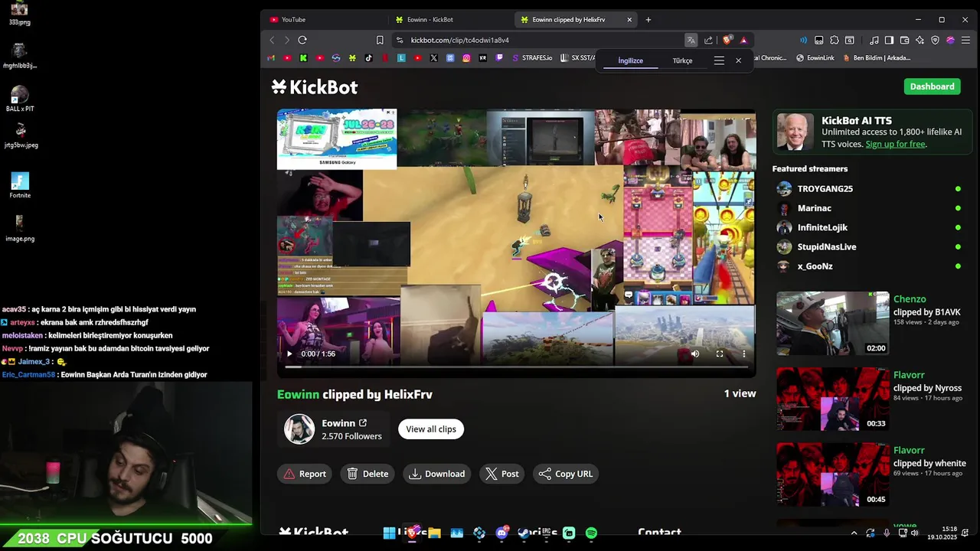Image resolution: width=980 pixels, height=551 pixels.
Task: Close the translate popup
Action: pyautogui.click(x=739, y=60)
